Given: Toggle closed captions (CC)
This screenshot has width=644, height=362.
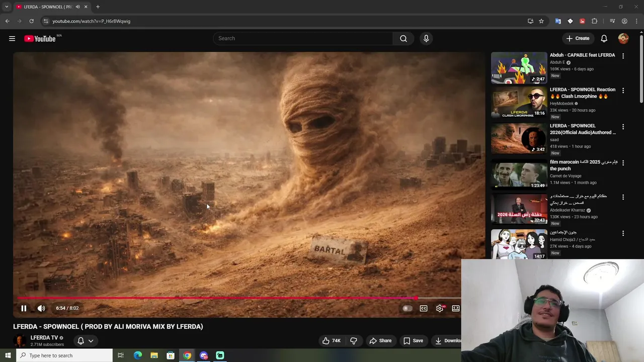Looking at the screenshot, I should coord(424,308).
